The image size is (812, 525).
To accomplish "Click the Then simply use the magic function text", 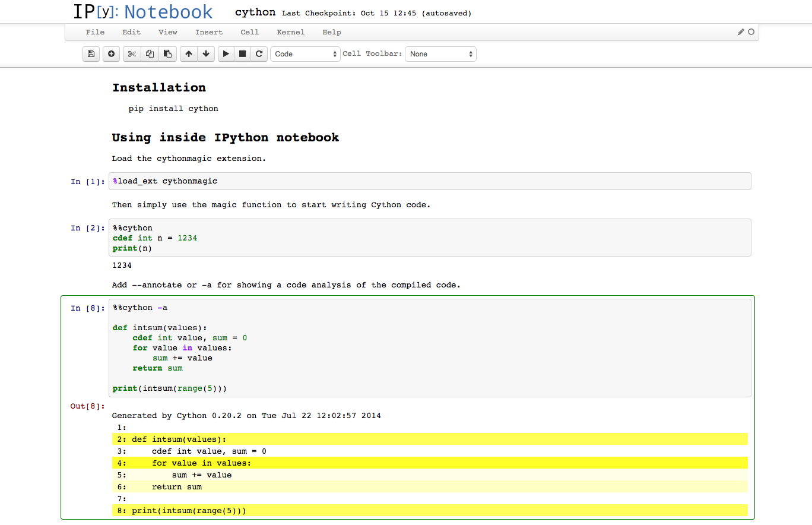I will (271, 205).
